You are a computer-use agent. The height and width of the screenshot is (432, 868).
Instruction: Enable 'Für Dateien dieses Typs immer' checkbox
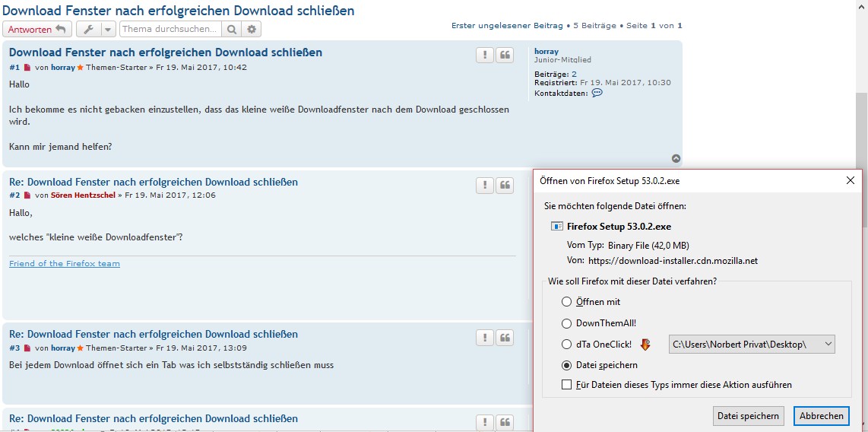pos(566,385)
